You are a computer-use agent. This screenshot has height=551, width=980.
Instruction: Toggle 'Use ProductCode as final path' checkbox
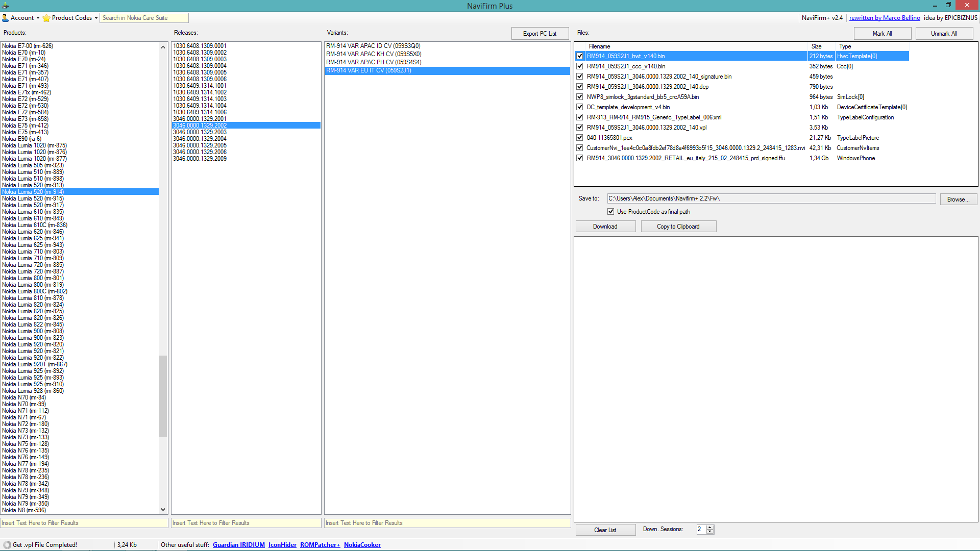coord(610,212)
